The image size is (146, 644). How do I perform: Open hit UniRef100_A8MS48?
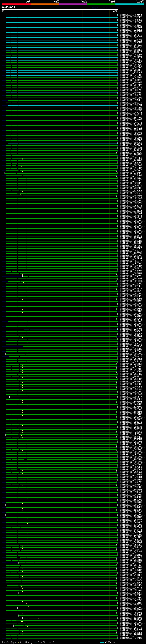coord(131,15)
